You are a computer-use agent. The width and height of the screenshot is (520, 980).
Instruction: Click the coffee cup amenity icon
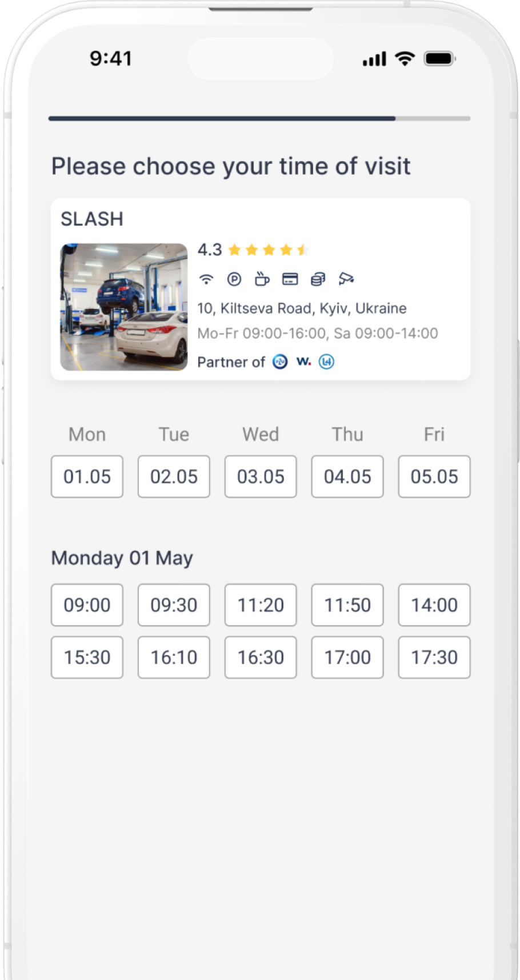tap(262, 279)
